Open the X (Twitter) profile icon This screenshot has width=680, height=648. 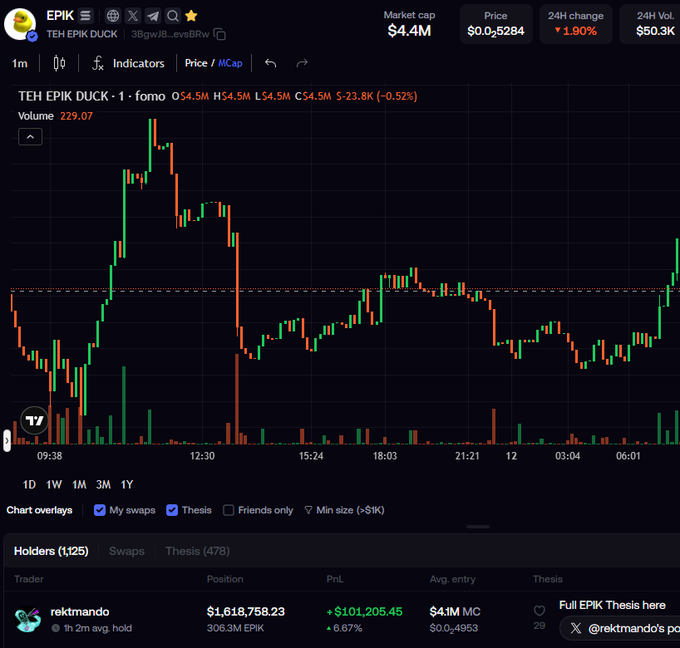(133, 16)
